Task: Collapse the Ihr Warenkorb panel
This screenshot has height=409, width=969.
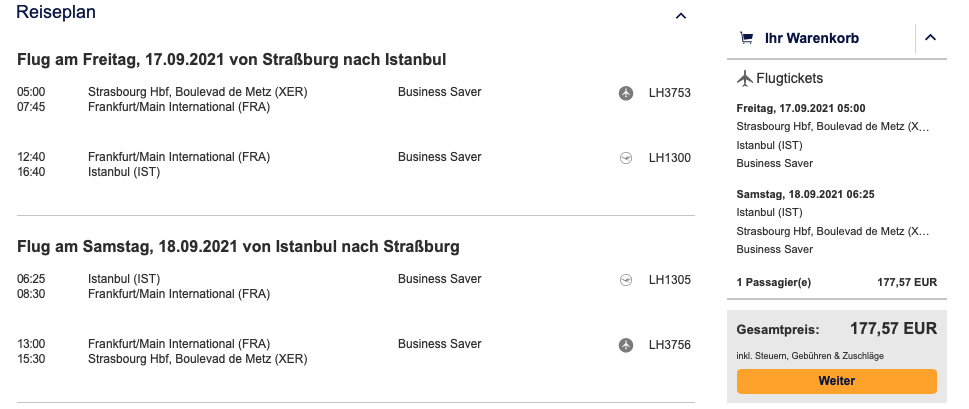Action: (930, 39)
